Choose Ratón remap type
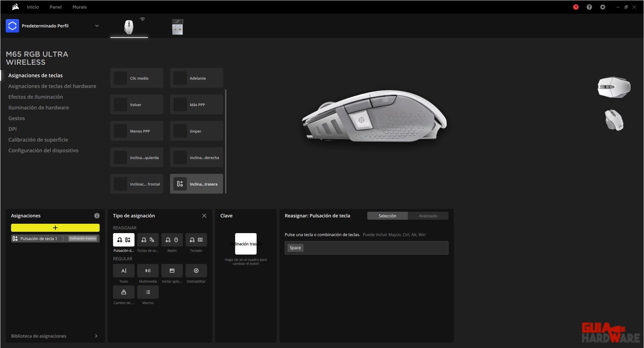This screenshot has height=348, width=644. pos(172,240)
